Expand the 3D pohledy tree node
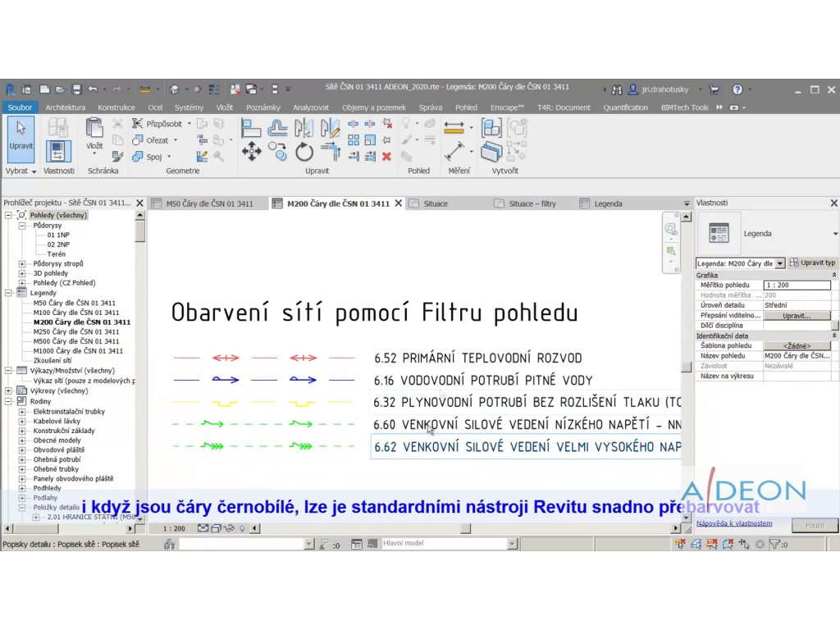This screenshot has width=840, height=630. 22,273
